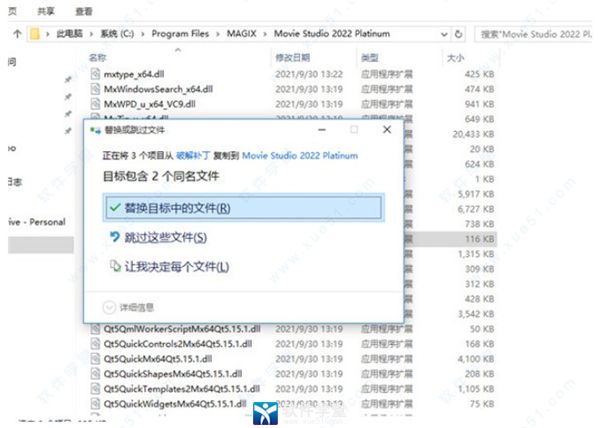Click the up-directory arrow in address bar
600x428 pixels.
[x=18, y=34]
